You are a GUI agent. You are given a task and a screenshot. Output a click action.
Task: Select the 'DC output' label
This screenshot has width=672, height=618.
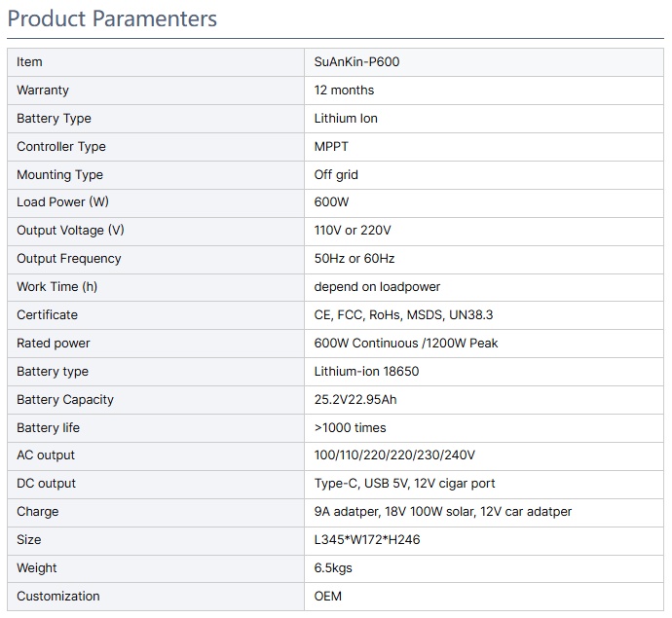[47, 484]
